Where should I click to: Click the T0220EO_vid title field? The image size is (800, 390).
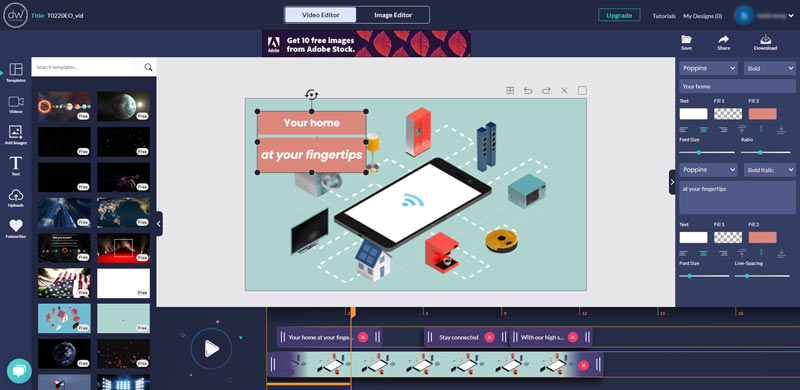65,15
